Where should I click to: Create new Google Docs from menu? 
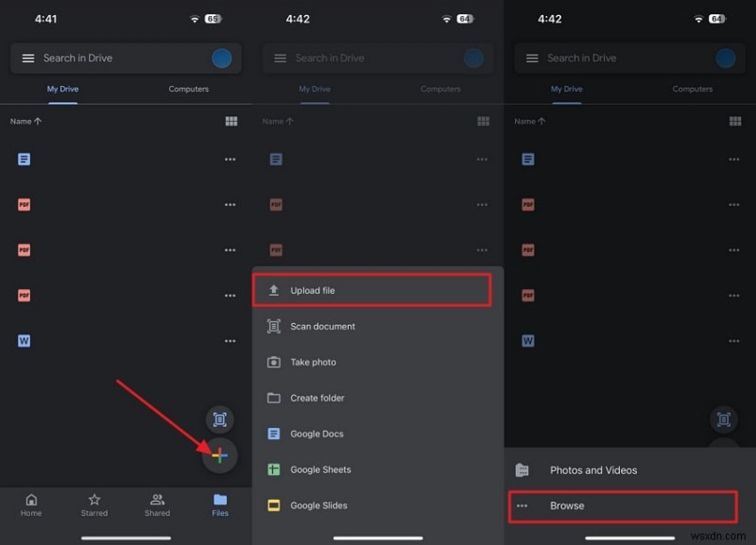[378, 434]
